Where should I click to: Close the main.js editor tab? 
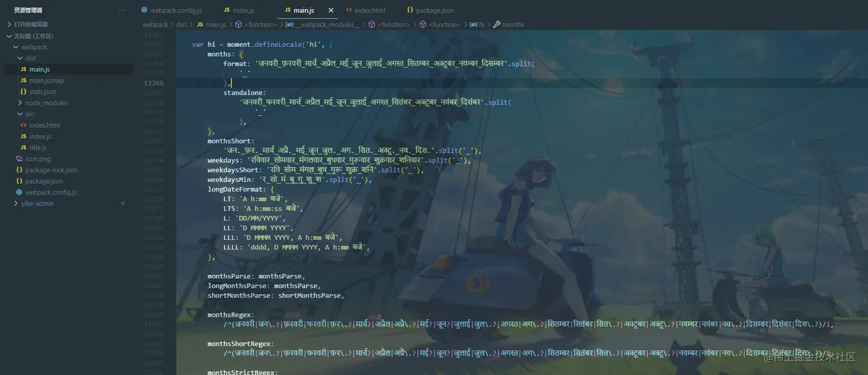point(331,10)
